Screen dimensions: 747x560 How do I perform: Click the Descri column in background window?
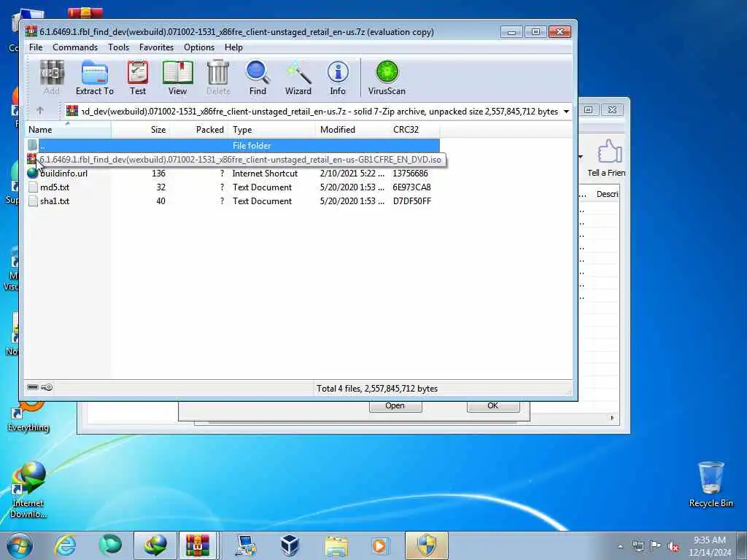tap(607, 194)
